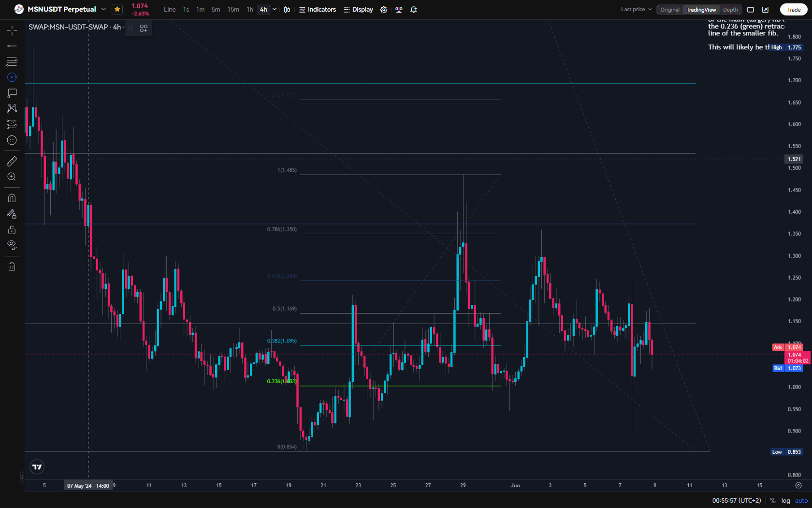Toggle log scale mode

click(x=786, y=501)
